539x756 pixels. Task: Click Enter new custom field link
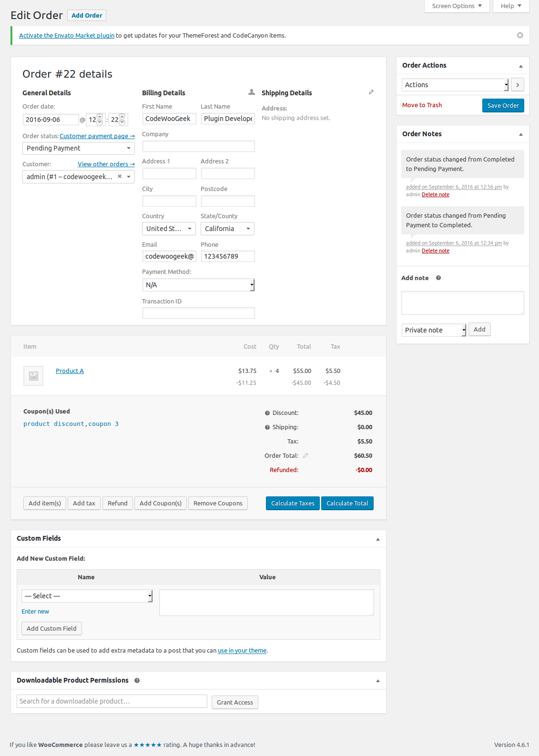click(x=35, y=611)
